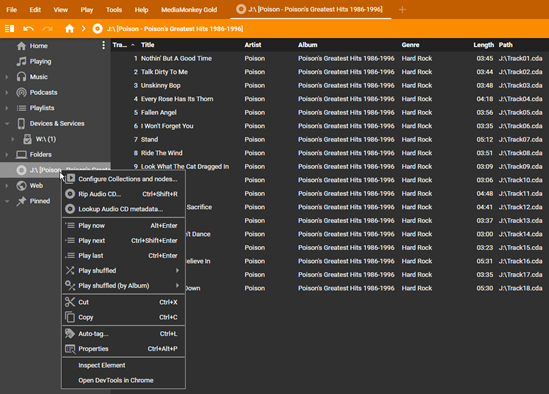Click the undo navigation arrow icon

click(28, 29)
